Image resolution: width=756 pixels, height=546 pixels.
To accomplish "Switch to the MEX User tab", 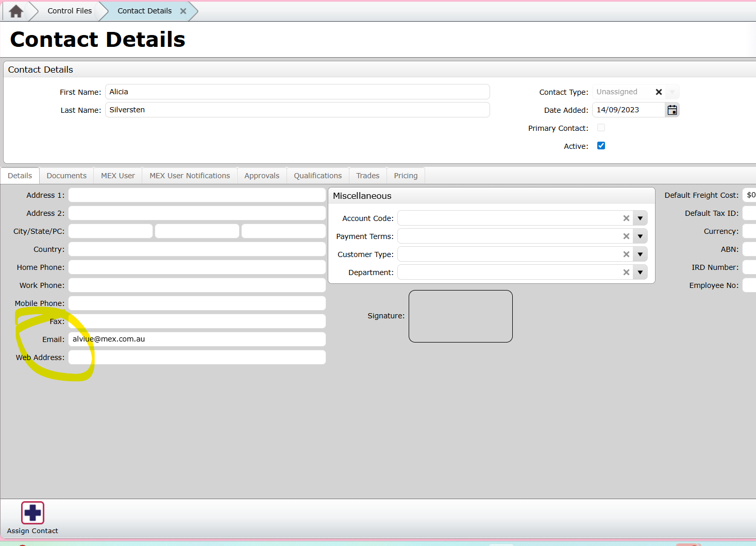I will point(117,176).
